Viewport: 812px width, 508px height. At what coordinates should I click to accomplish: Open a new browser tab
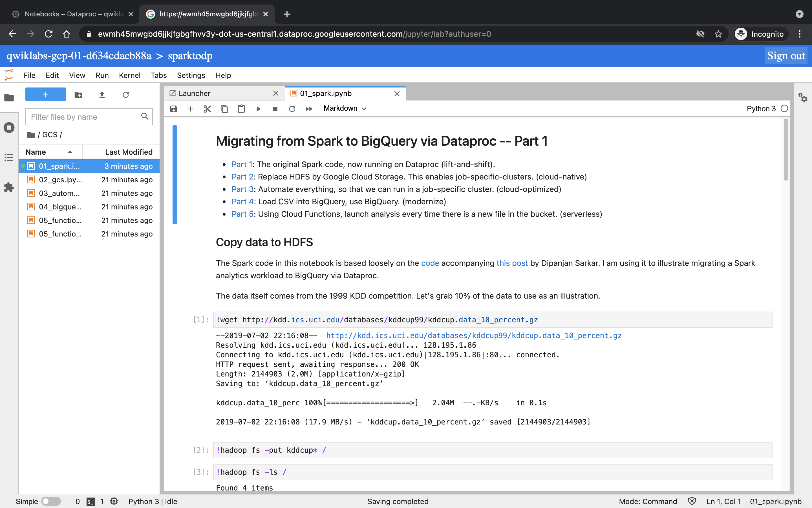(x=287, y=14)
